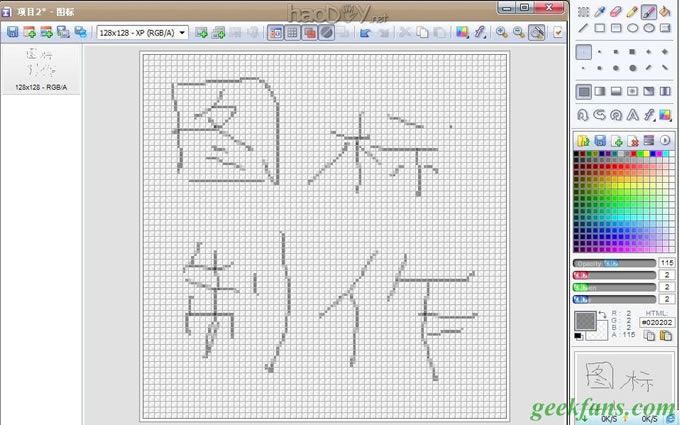680x425 pixels.
Task: Click the Save icon in main toolbar
Action: pos(12,32)
